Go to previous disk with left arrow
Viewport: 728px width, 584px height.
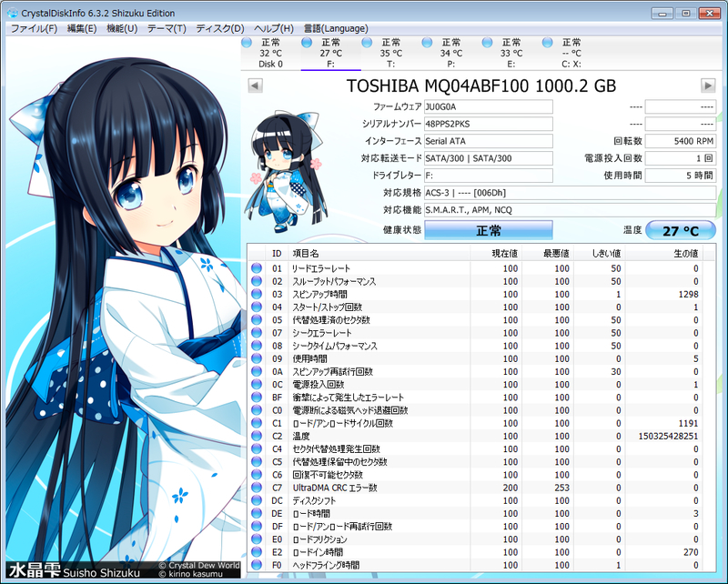pyautogui.click(x=256, y=86)
